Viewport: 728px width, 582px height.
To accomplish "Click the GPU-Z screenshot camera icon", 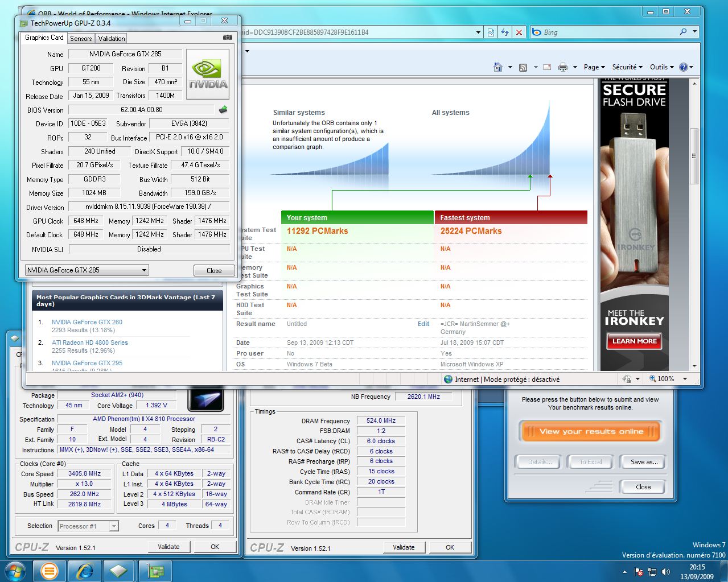I will click(x=228, y=38).
